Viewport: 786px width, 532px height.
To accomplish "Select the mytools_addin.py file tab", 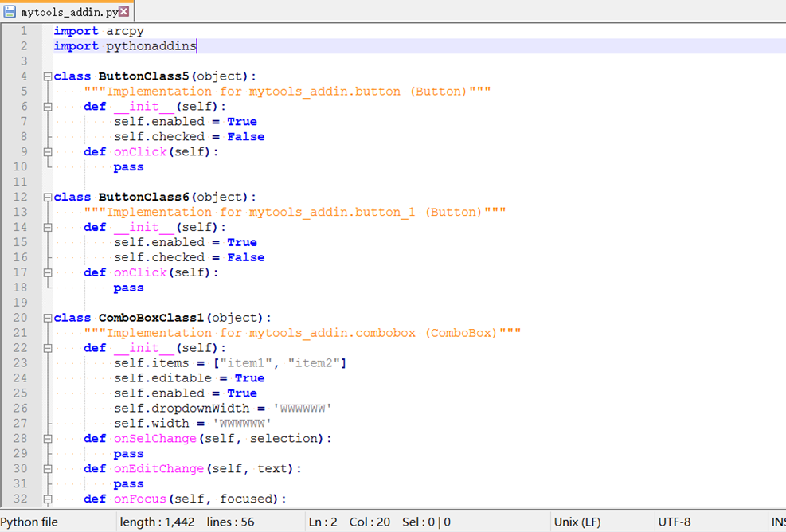I will click(x=67, y=11).
